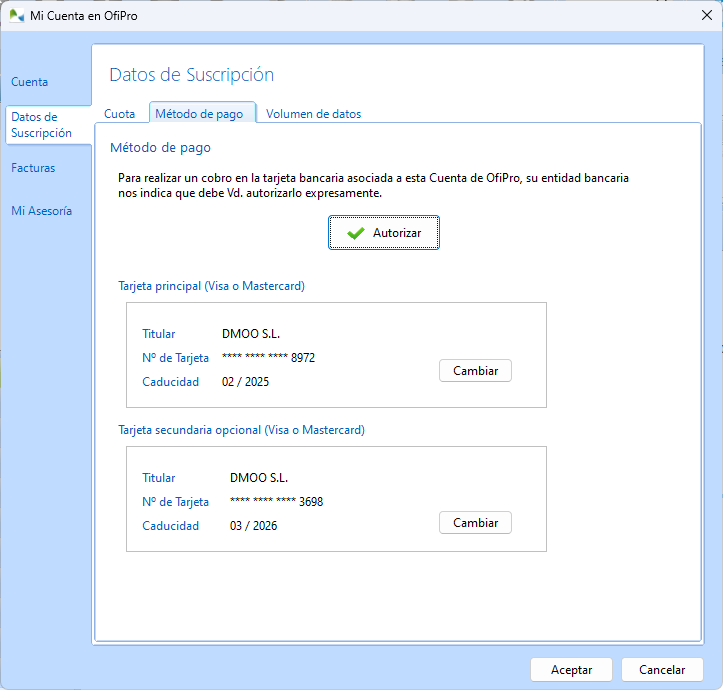The image size is (723, 690).
Task: Click the expiry date 03 / 2026
Action: pos(253,526)
